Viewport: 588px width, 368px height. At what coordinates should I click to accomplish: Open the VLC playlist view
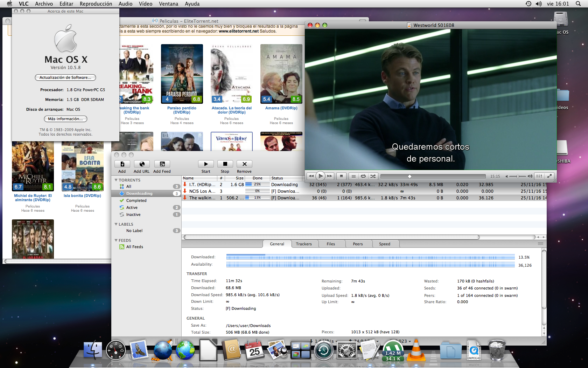point(353,176)
